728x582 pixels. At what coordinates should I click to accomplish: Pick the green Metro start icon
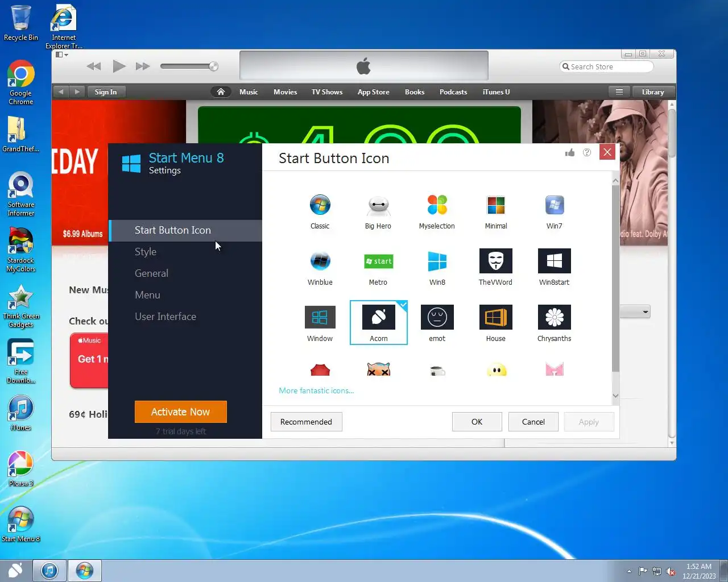pyautogui.click(x=378, y=267)
